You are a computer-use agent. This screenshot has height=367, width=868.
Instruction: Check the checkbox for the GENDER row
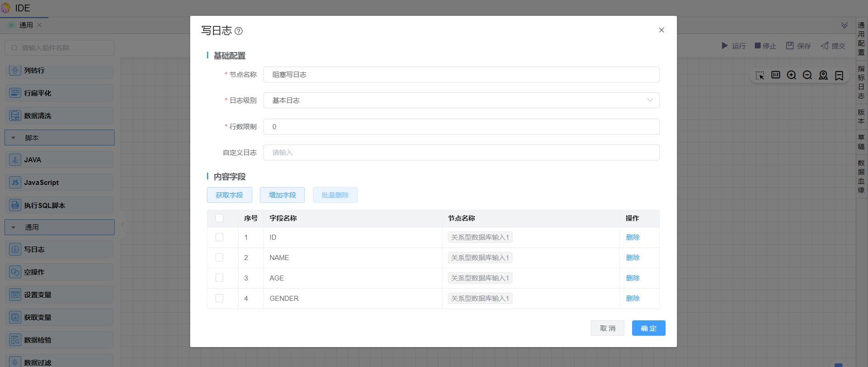pyautogui.click(x=220, y=298)
